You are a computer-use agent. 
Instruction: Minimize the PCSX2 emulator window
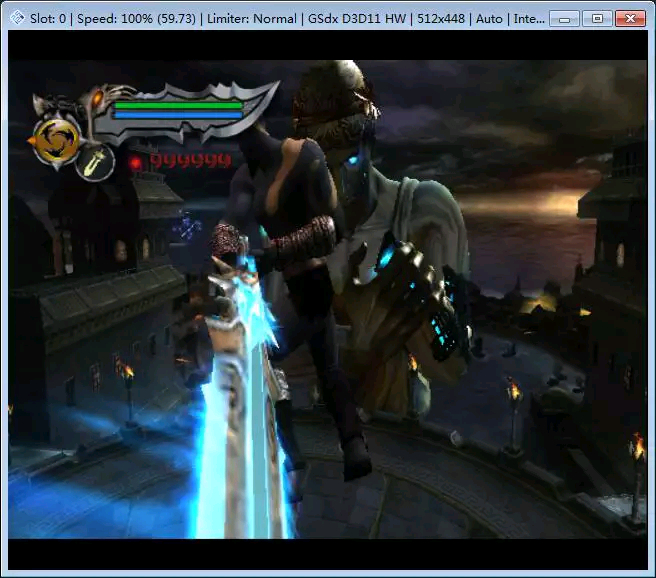coord(564,18)
